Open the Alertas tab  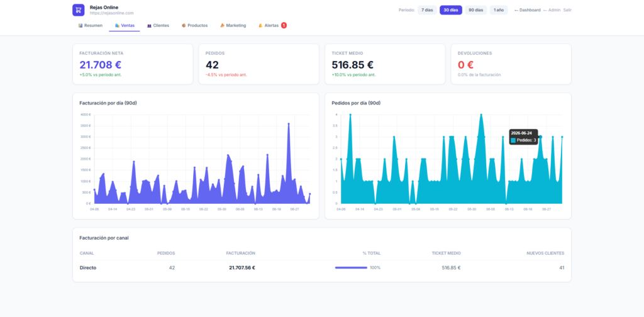[x=272, y=25]
